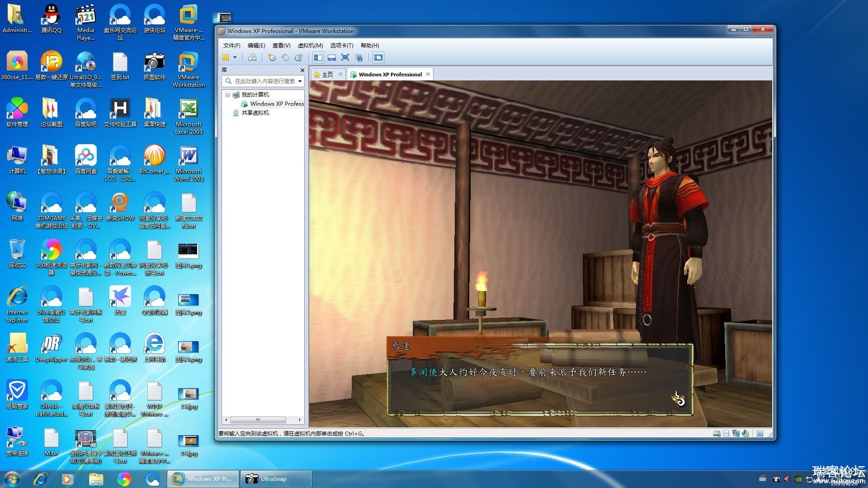Open the 查看(V) menu
Screen dimensions: 868x488
281,45
